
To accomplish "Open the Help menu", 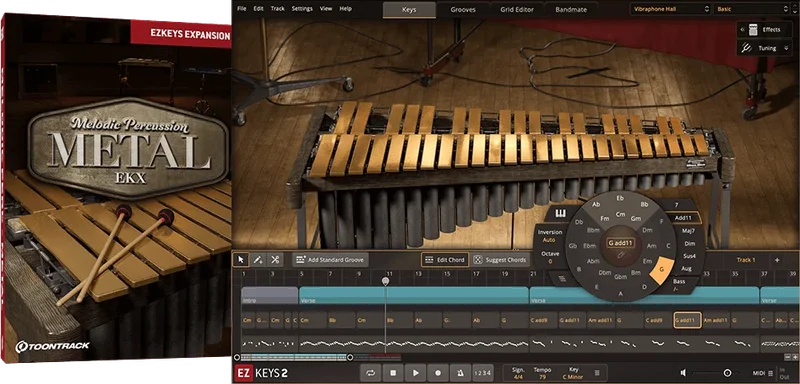I will point(345,9).
